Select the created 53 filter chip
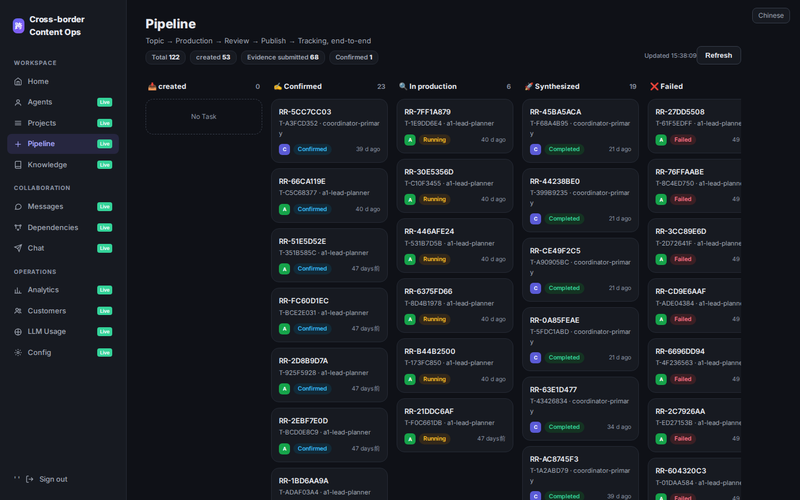Viewport: 800px width, 500px height. (x=213, y=57)
